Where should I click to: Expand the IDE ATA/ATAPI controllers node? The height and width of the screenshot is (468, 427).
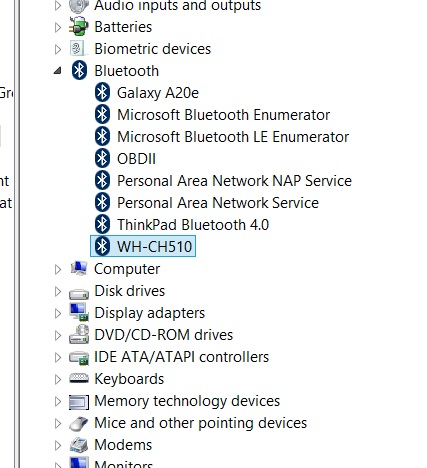tap(58, 357)
